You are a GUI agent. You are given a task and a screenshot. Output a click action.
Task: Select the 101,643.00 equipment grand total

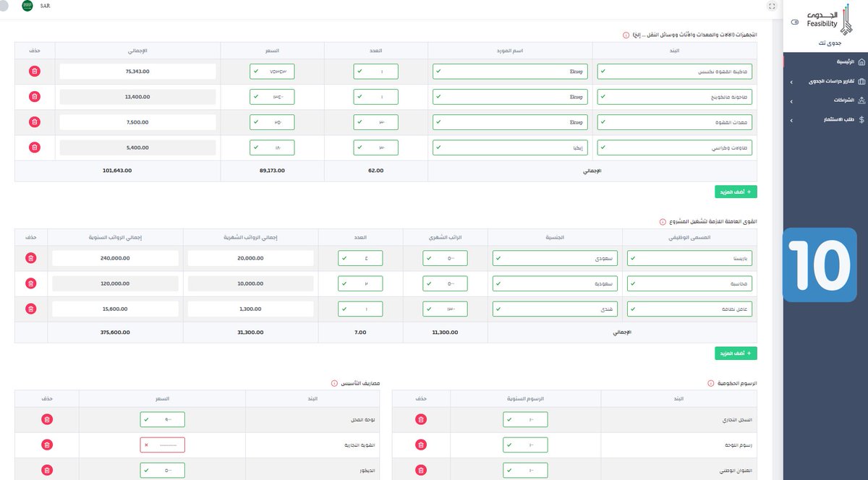(117, 171)
